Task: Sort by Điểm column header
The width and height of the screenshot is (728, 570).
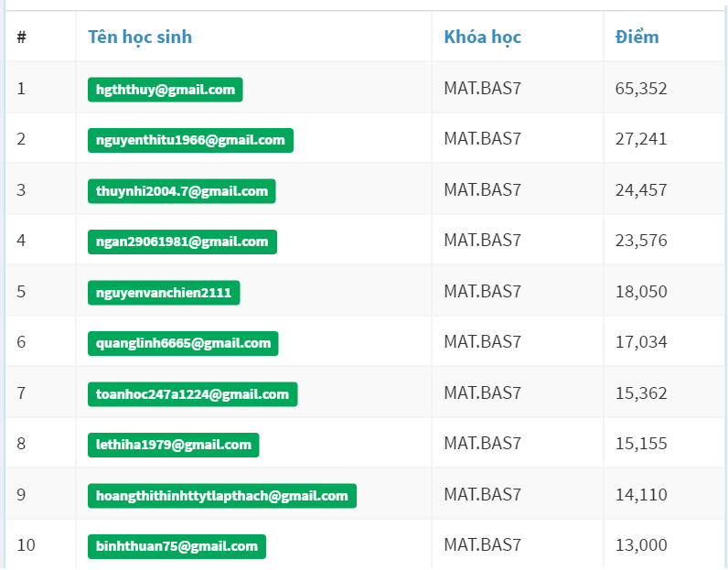Action: click(x=637, y=38)
